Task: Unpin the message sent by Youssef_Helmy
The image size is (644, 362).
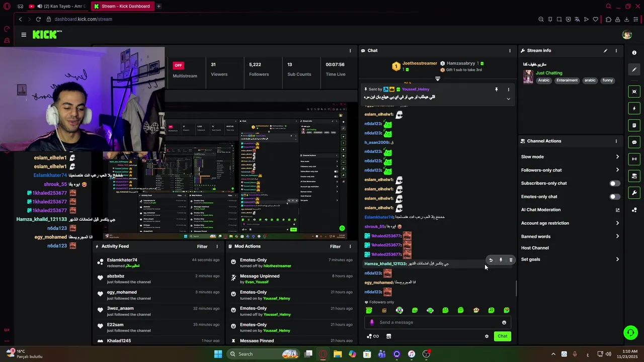Action: pos(496,89)
